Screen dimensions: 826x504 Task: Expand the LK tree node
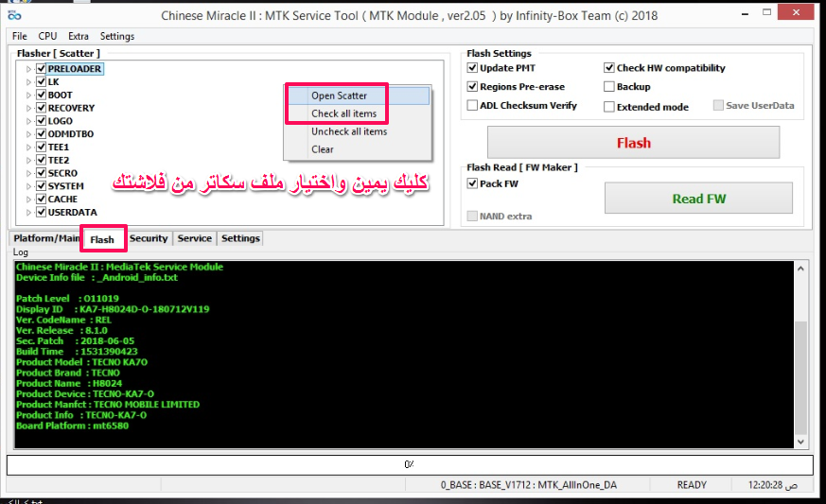click(x=29, y=82)
